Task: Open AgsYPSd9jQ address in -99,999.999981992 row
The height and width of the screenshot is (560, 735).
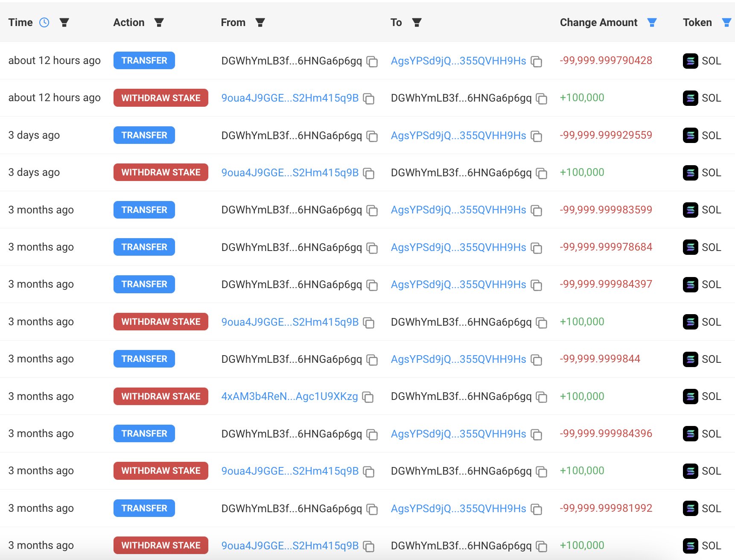Action: pos(458,509)
